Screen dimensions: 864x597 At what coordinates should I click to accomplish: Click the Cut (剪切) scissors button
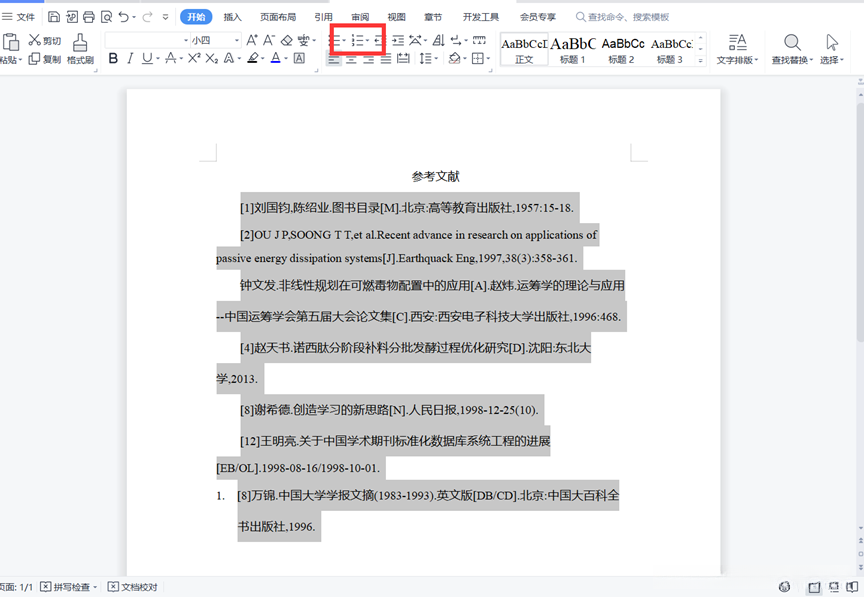45,40
